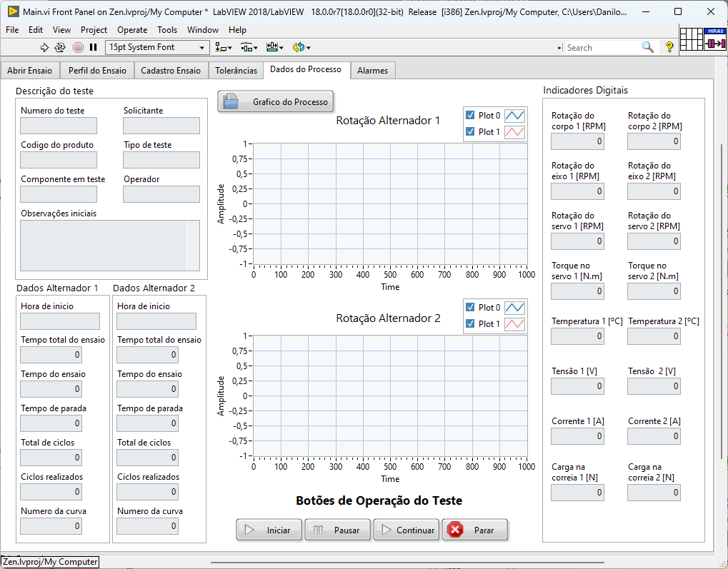This screenshot has height=569, width=728.
Task: Expand the Distribute Objects dropdown
Action: pos(249,47)
